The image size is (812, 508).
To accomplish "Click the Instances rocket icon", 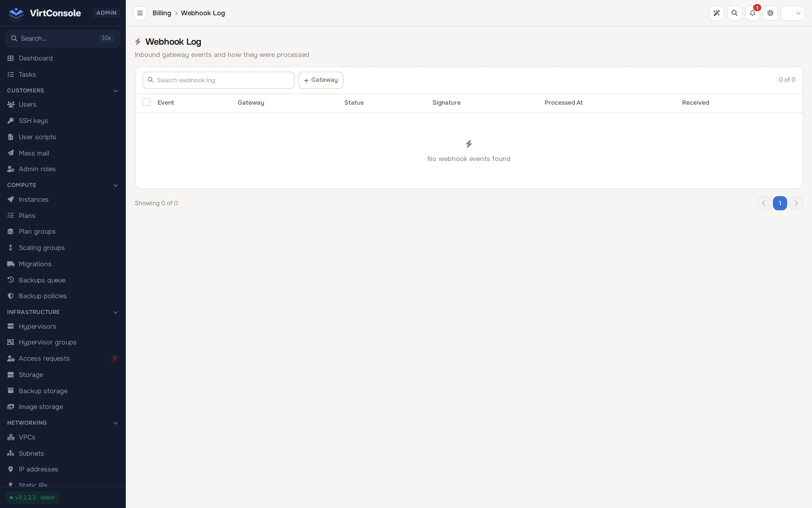I will tap(11, 200).
